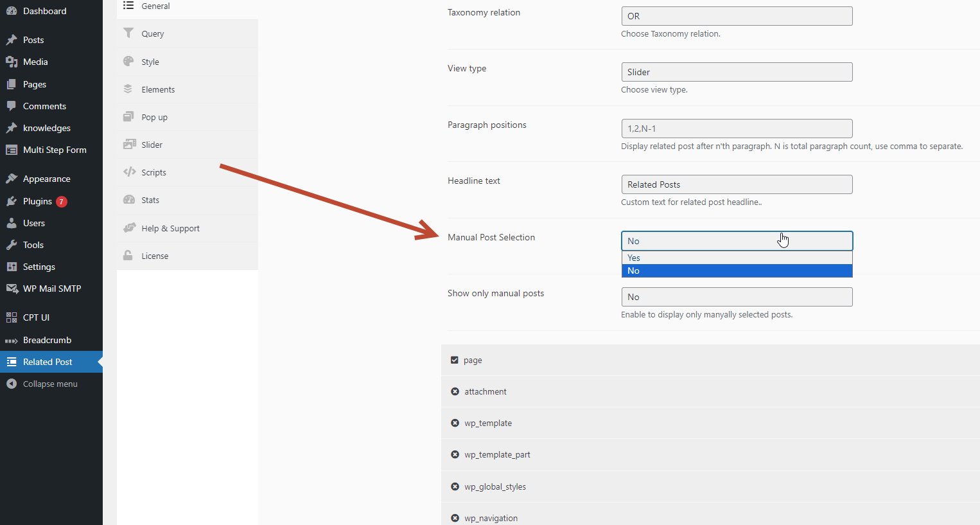Switch to the Elements tab
This screenshot has width=980, height=525.
click(188, 89)
